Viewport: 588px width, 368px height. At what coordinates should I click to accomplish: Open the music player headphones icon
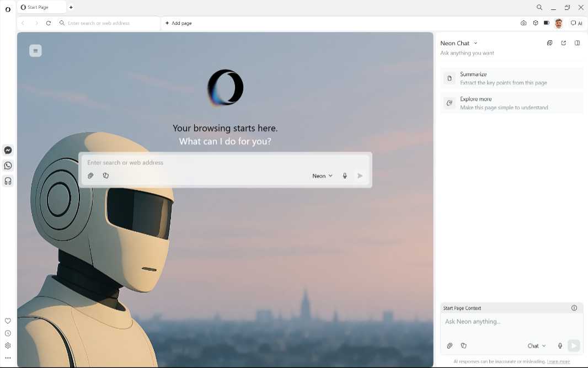(x=8, y=181)
